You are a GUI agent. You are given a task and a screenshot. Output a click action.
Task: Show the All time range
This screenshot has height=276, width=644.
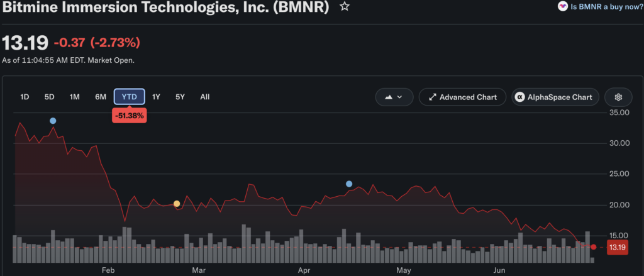coord(205,97)
